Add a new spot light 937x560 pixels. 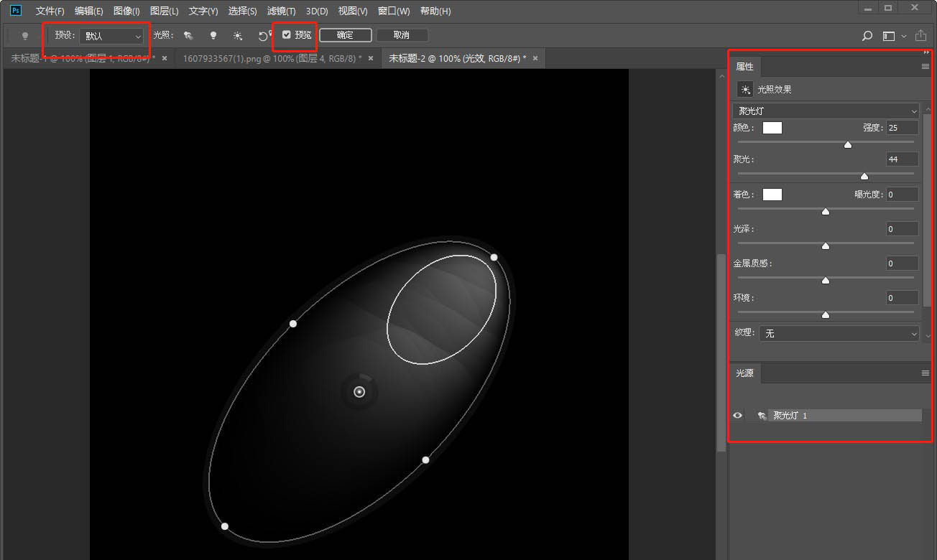tap(188, 35)
